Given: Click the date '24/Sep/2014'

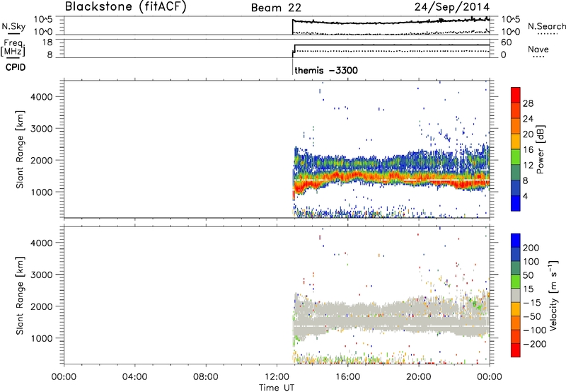Looking at the screenshot, I should click(452, 7).
